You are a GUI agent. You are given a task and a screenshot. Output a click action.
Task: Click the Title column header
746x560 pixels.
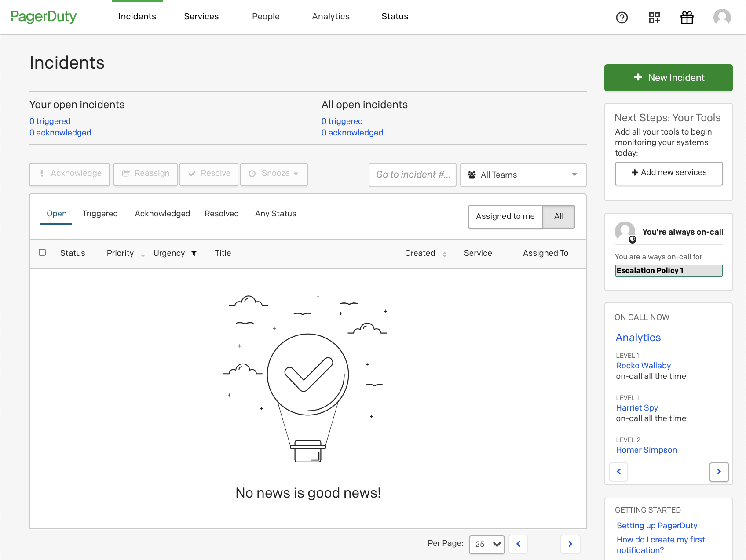pyautogui.click(x=223, y=253)
